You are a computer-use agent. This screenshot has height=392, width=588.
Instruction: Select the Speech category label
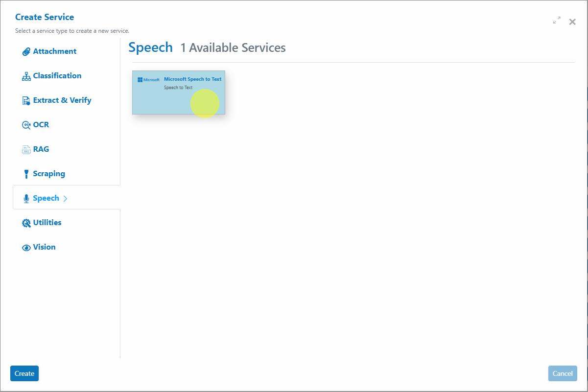46,198
